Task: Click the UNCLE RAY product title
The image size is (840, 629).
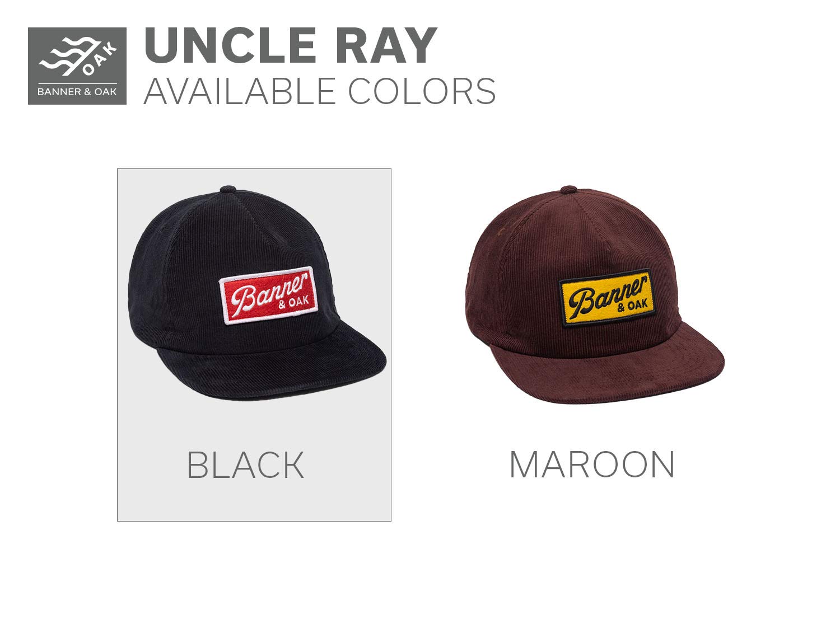Action: tap(291, 45)
